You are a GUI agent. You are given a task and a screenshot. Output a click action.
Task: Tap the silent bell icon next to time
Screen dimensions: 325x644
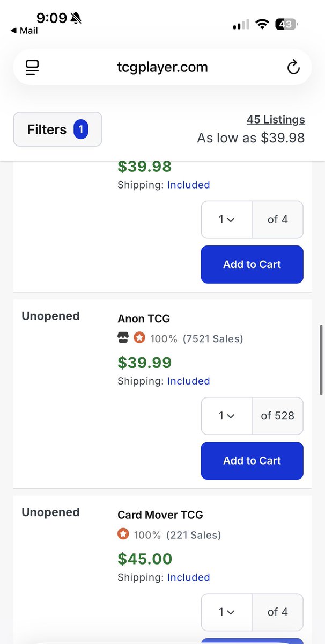click(x=76, y=18)
